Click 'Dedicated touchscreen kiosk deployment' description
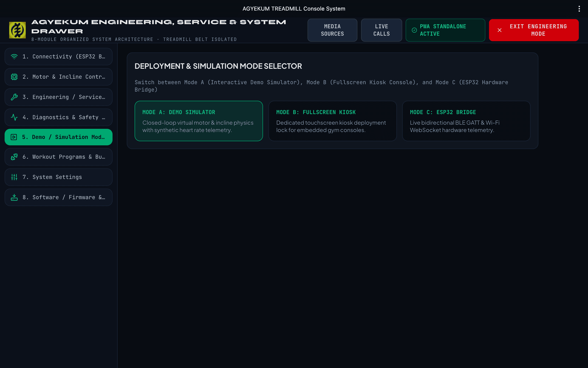 click(331, 126)
